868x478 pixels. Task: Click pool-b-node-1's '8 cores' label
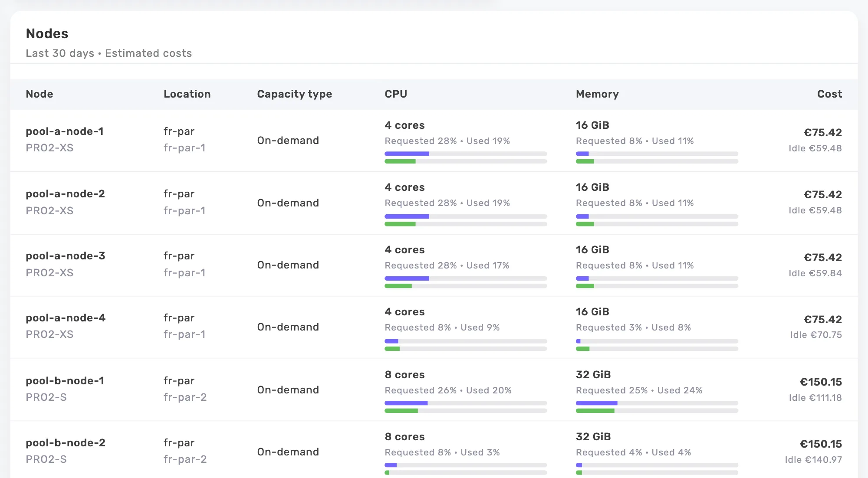tap(404, 375)
